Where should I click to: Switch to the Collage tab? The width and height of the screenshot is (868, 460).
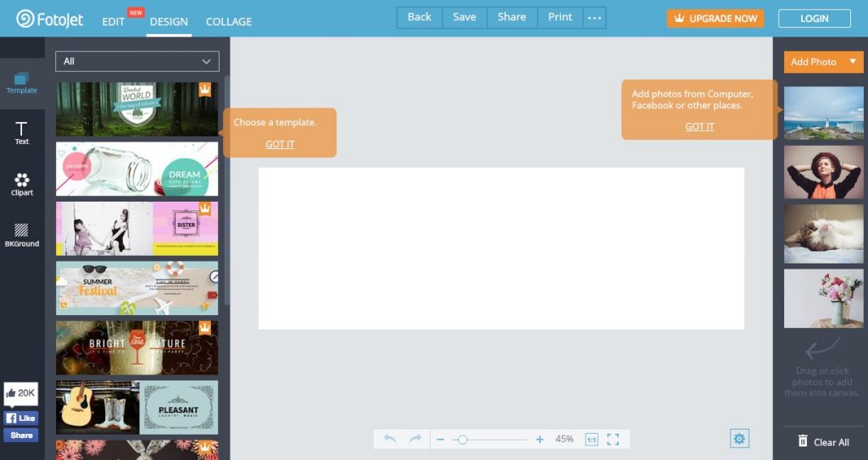click(x=229, y=21)
